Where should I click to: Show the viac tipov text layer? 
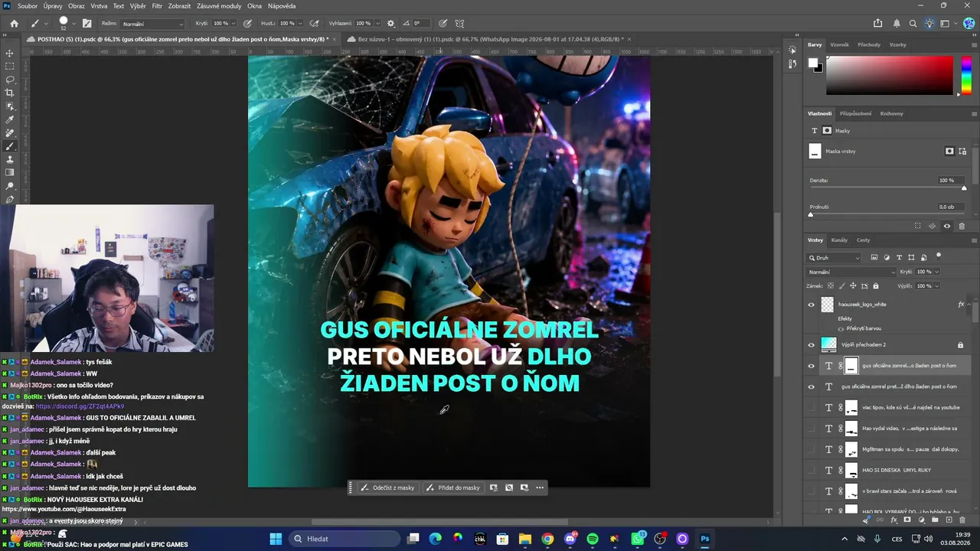[812, 407]
